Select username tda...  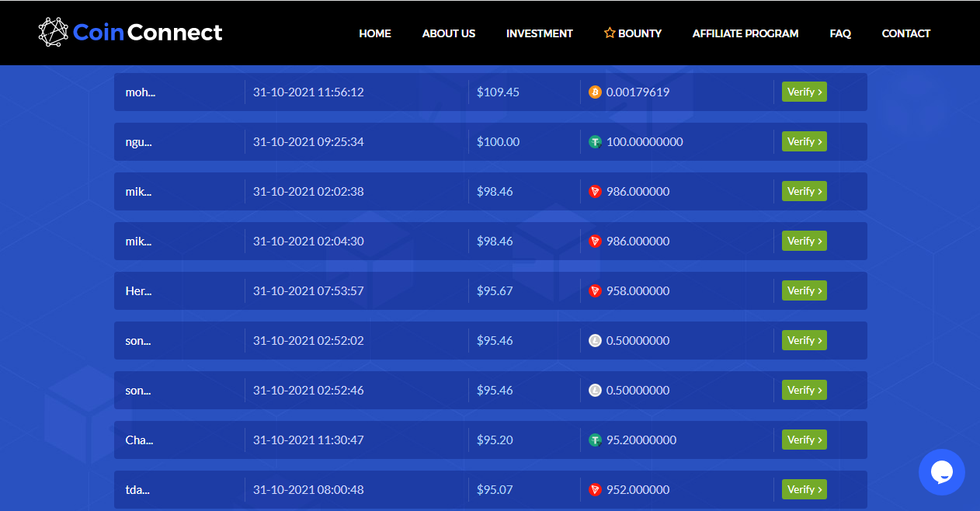137,490
